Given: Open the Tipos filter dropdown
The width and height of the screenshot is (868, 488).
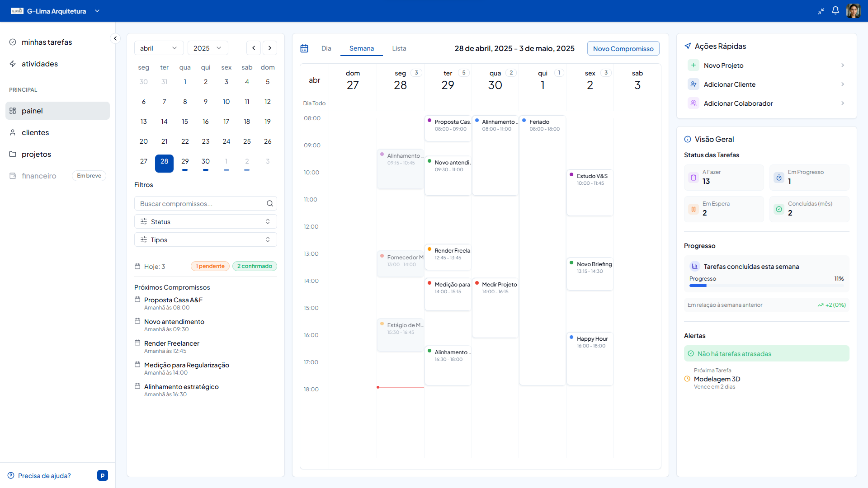Looking at the screenshot, I should pyautogui.click(x=205, y=239).
